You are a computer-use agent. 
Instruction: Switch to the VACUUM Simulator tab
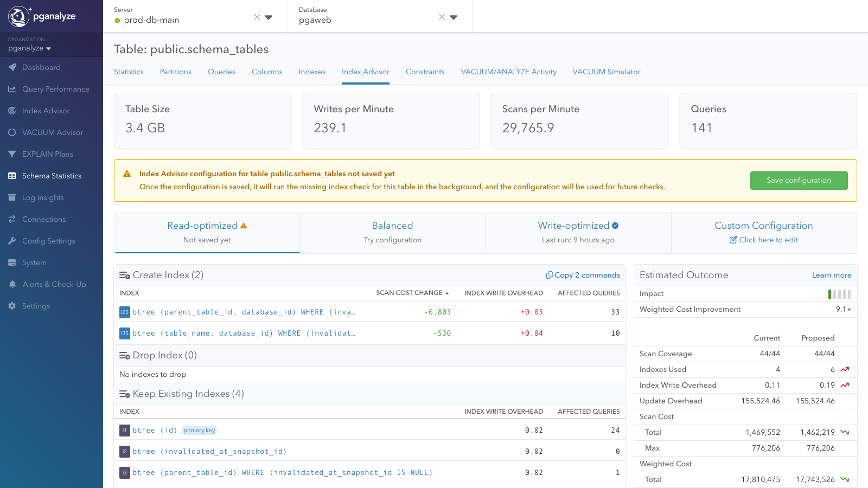tap(607, 72)
